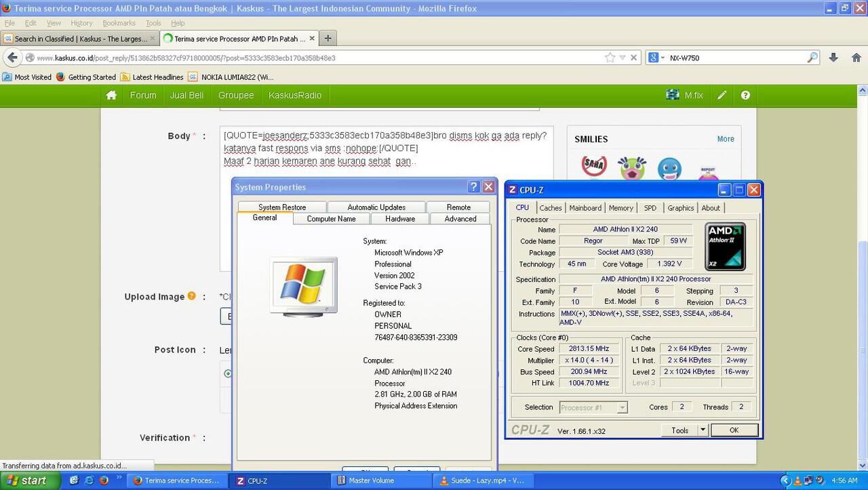Open the Kaskus help question mark icon
The width and height of the screenshot is (868, 490).
pyautogui.click(x=745, y=96)
